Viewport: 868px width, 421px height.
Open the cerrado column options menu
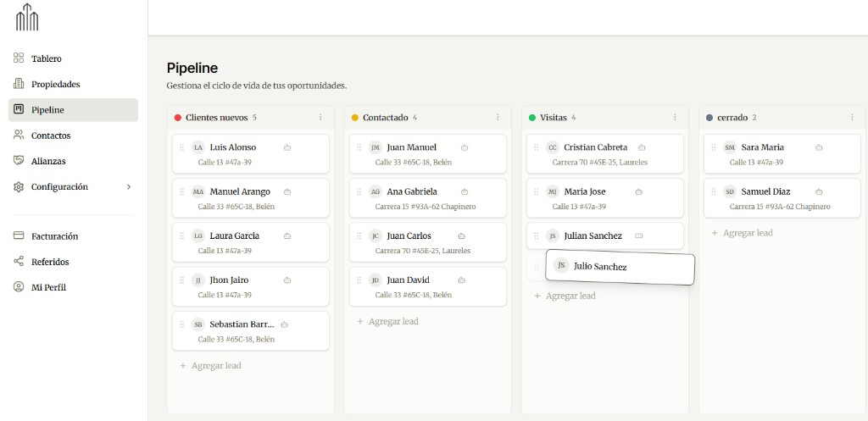point(852,118)
